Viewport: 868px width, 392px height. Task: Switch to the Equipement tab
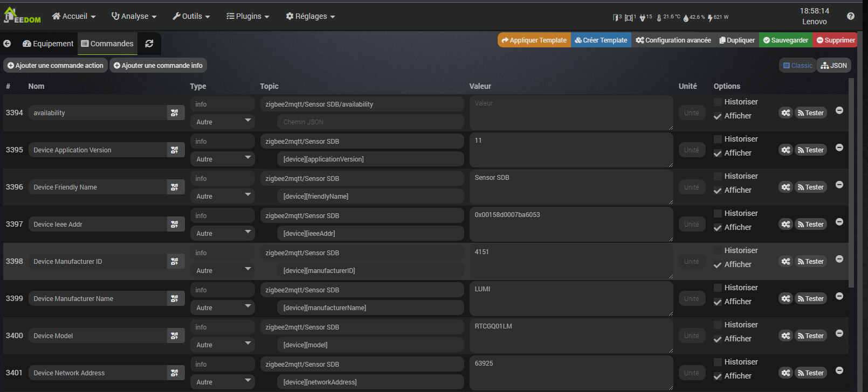click(48, 44)
